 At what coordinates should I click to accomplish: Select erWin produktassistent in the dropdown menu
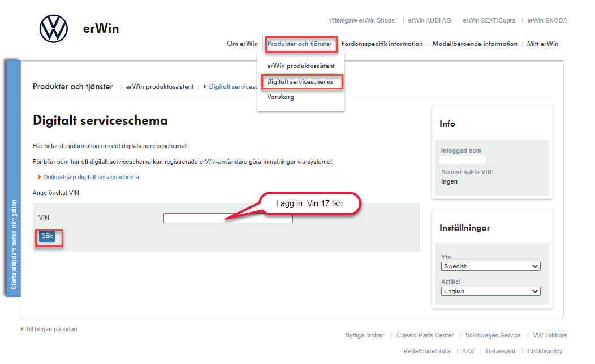pos(300,66)
